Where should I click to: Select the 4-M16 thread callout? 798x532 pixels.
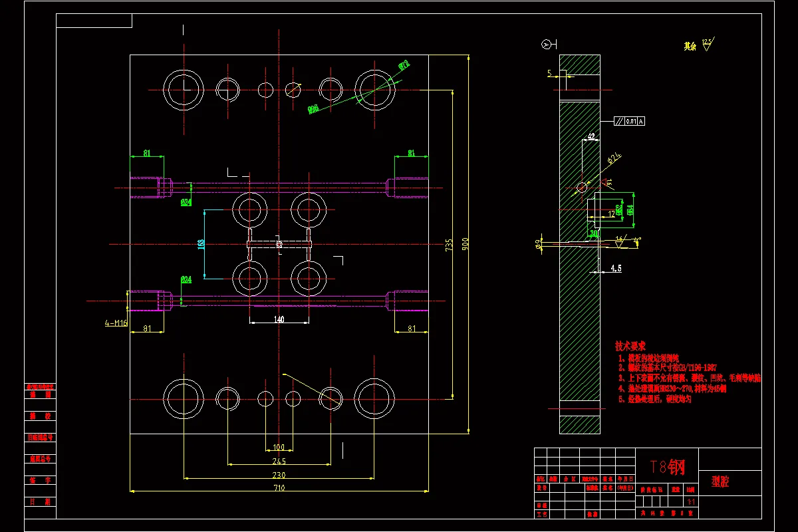pos(116,323)
